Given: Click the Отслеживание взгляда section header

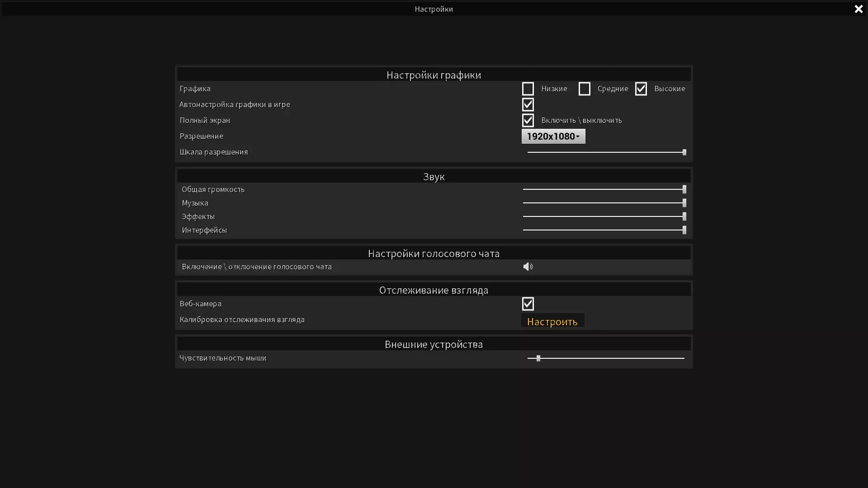Looking at the screenshot, I should pyautogui.click(x=434, y=290).
